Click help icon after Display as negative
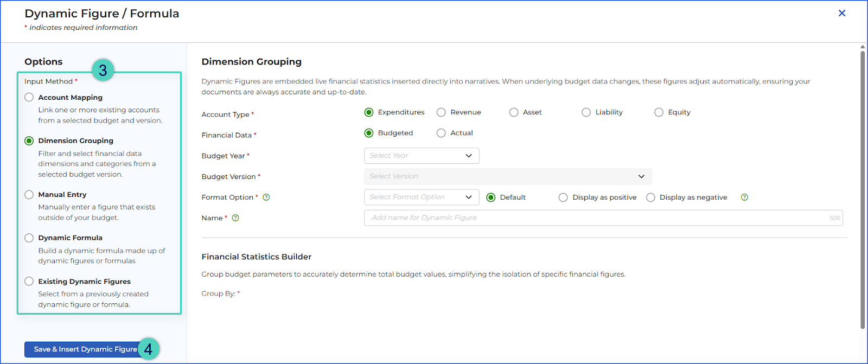The width and height of the screenshot is (868, 364). pyautogui.click(x=744, y=197)
